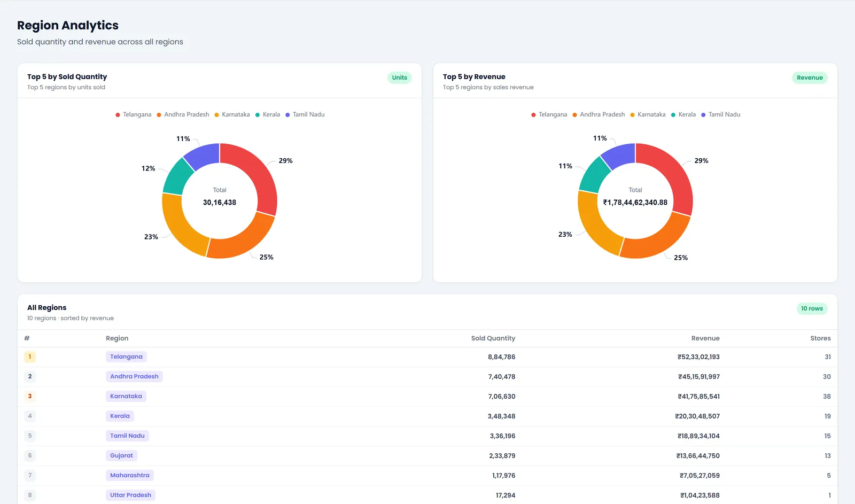Click sold quantity value 7,40,478

pos(502,377)
